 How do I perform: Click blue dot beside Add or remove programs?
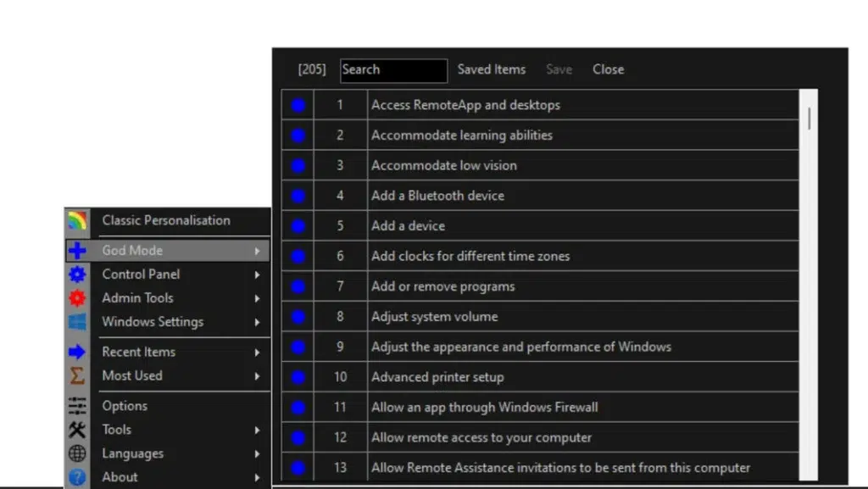click(x=298, y=286)
